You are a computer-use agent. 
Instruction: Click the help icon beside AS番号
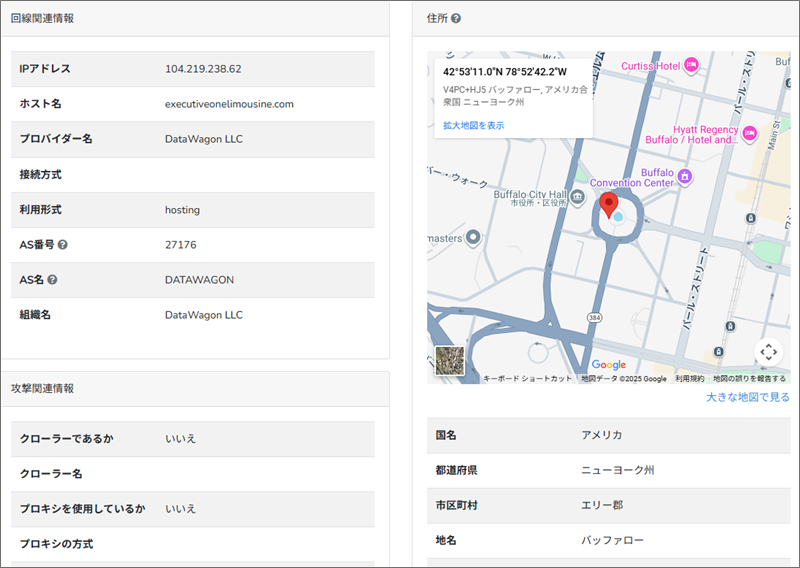[x=63, y=245]
